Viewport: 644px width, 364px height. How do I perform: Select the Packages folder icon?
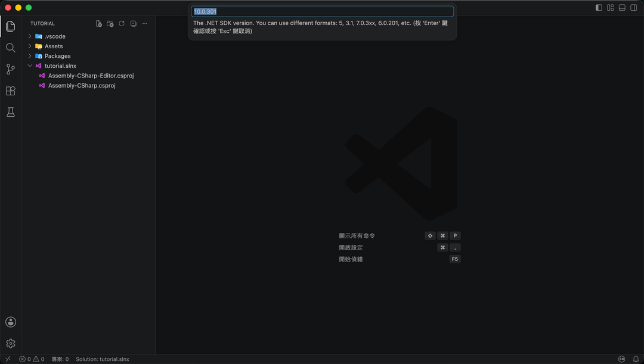point(39,56)
